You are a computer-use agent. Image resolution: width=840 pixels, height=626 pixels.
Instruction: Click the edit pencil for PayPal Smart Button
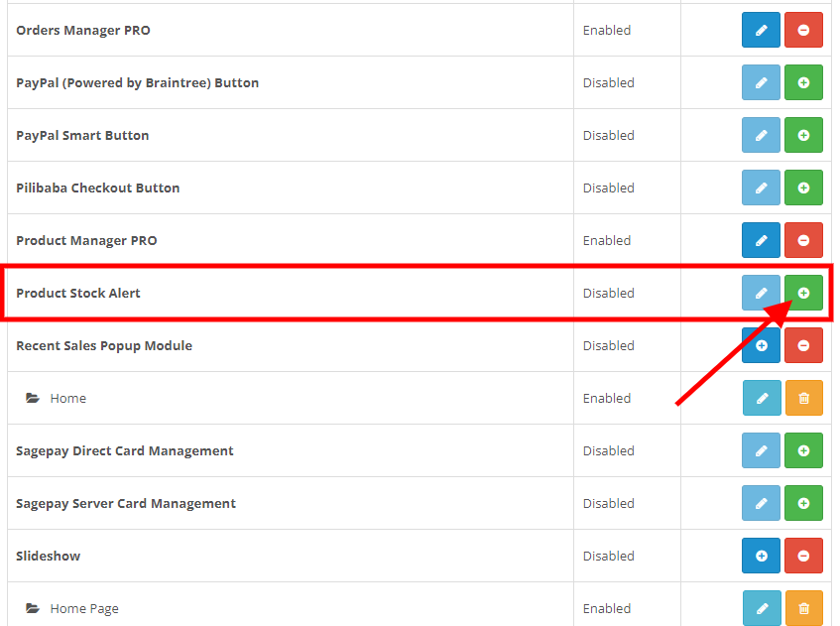[x=761, y=135]
